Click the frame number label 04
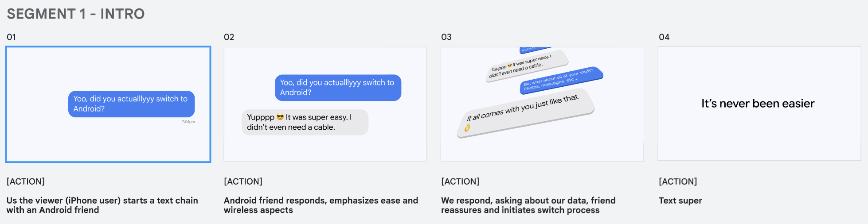Image resolution: width=868 pixels, height=224 pixels. (664, 37)
